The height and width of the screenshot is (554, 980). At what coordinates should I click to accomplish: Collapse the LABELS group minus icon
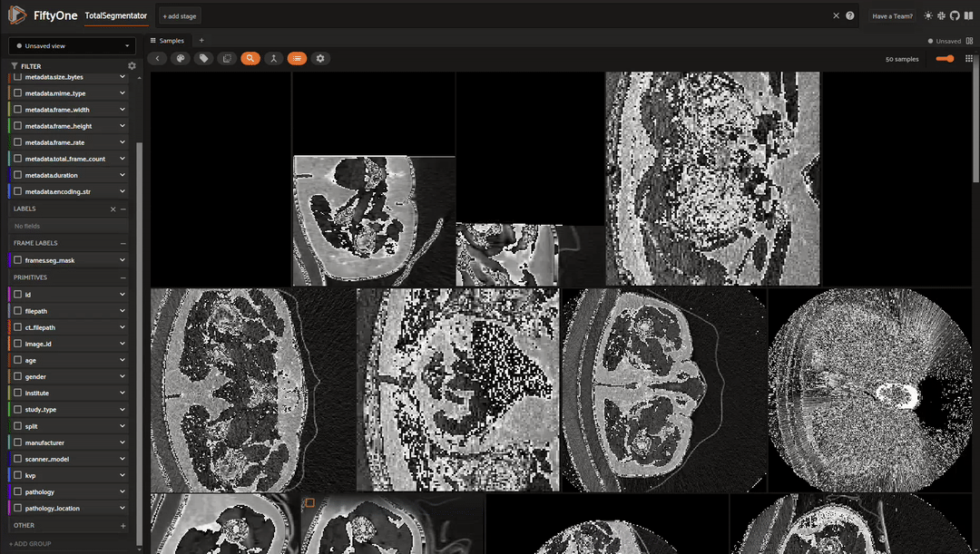point(123,209)
